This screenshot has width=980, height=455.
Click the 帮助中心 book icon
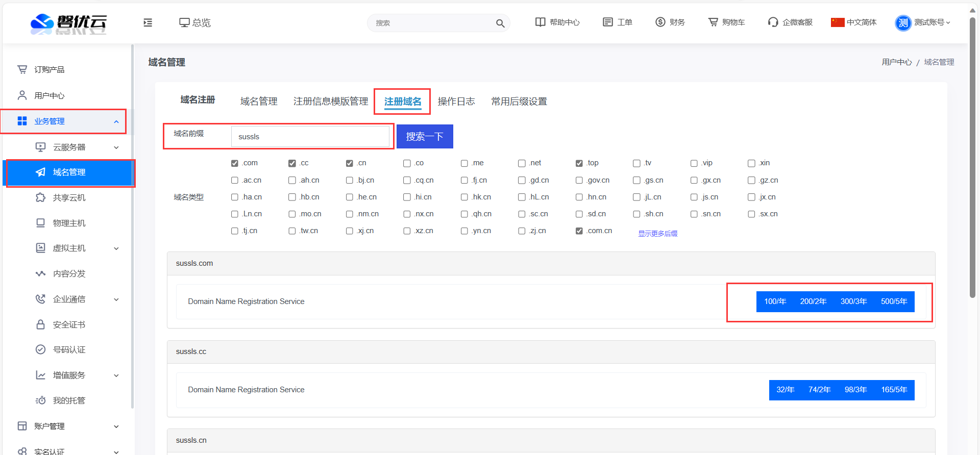tap(540, 22)
